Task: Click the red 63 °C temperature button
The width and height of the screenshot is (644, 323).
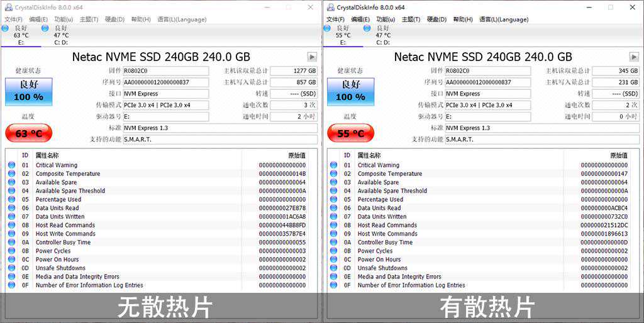Action: [x=28, y=133]
